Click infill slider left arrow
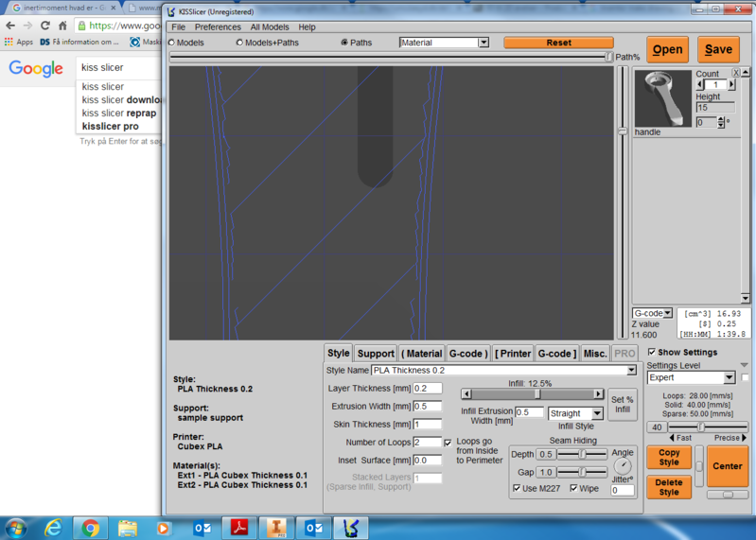Screen dimensions: 756x540 click(x=466, y=394)
